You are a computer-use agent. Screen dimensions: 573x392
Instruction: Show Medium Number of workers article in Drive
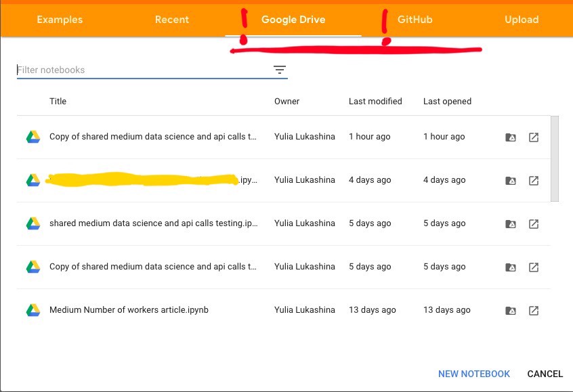point(511,311)
